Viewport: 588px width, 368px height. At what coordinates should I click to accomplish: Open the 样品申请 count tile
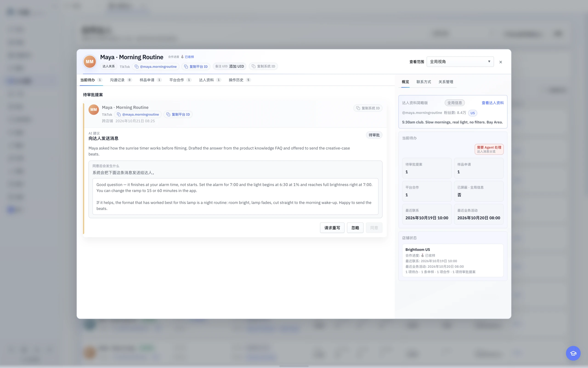tap(479, 168)
